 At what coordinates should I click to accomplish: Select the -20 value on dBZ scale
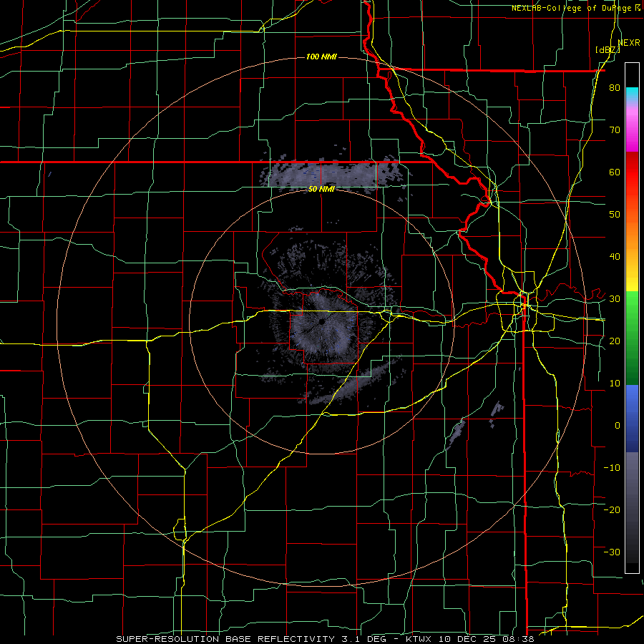[612, 509]
